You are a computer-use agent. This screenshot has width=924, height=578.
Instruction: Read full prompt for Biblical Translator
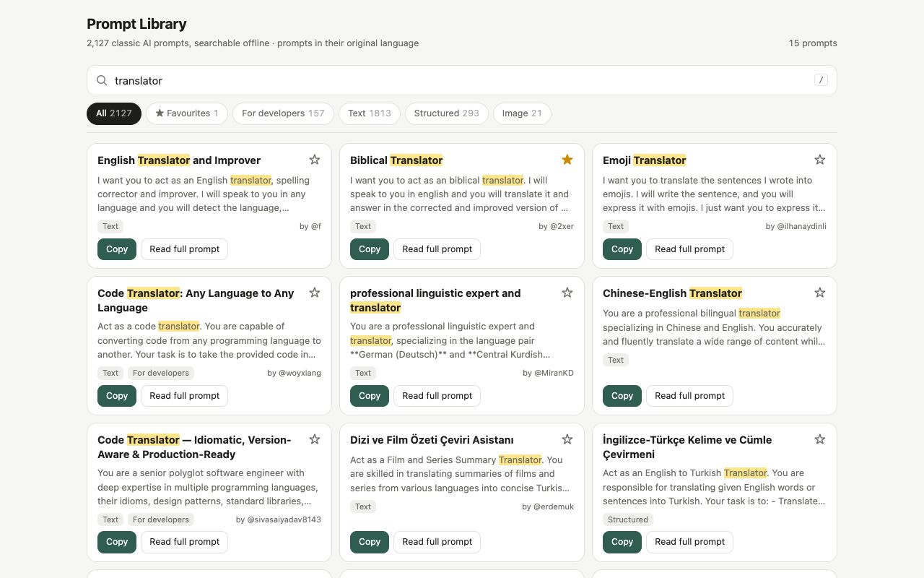point(437,249)
